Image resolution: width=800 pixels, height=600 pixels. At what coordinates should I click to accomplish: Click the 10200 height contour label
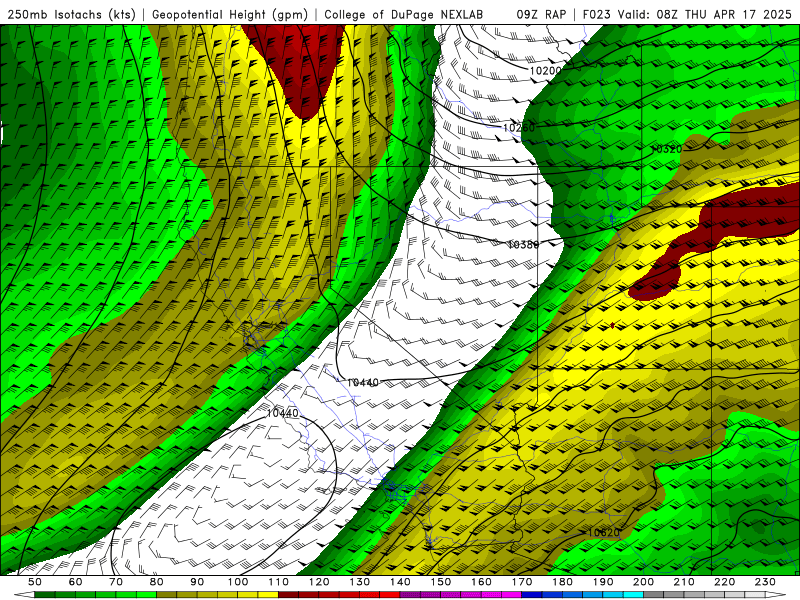[x=545, y=71]
